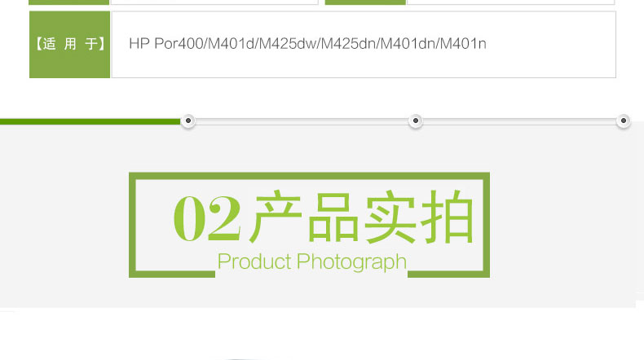The image size is (644, 360).
Task: Click the partial green cell at top center
Action: pyautogui.click(x=365, y=2)
